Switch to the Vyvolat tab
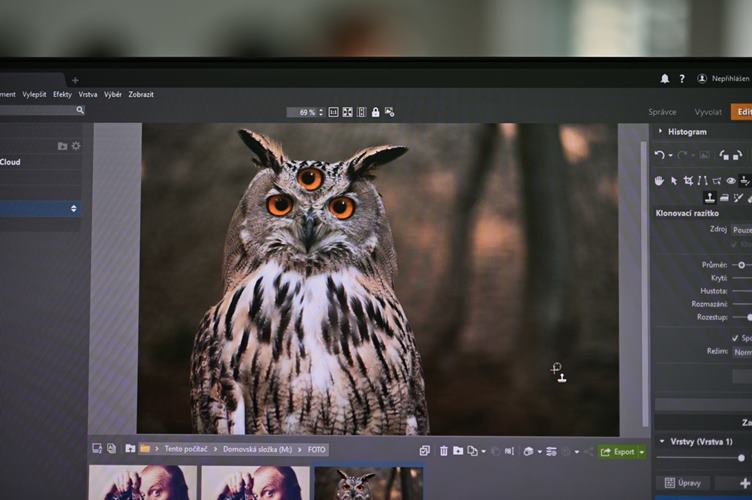The image size is (752, 500). tap(708, 112)
